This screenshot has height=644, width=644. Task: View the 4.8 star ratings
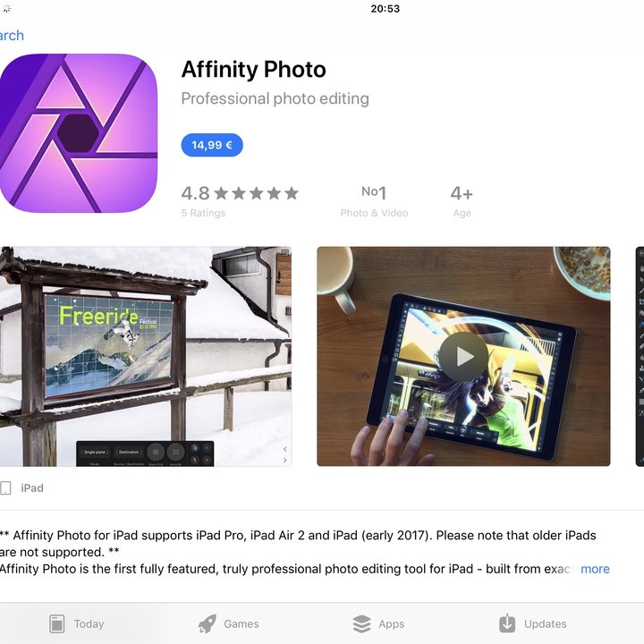tap(240, 200)
